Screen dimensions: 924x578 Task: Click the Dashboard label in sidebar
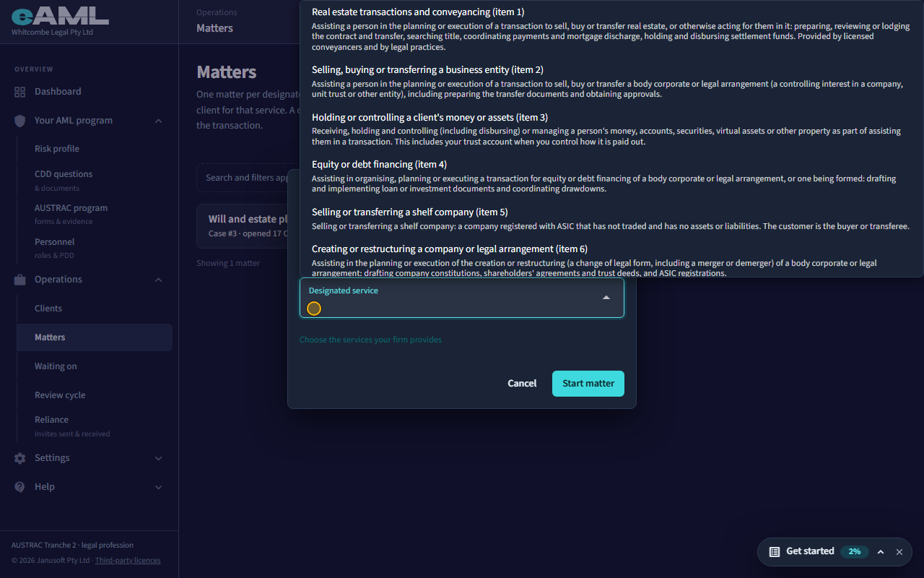[x=58, y=92]
